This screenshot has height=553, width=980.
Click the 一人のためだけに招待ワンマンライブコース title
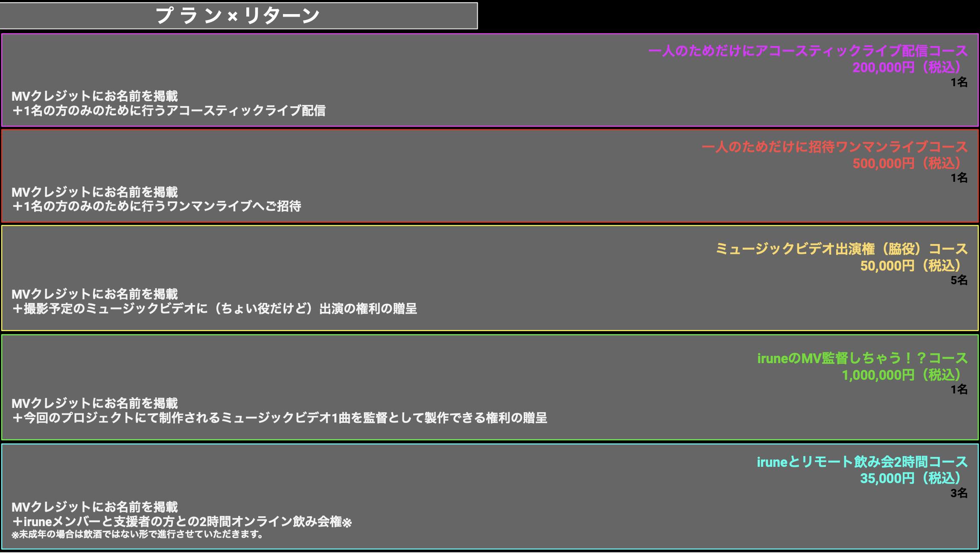[834, 147]
